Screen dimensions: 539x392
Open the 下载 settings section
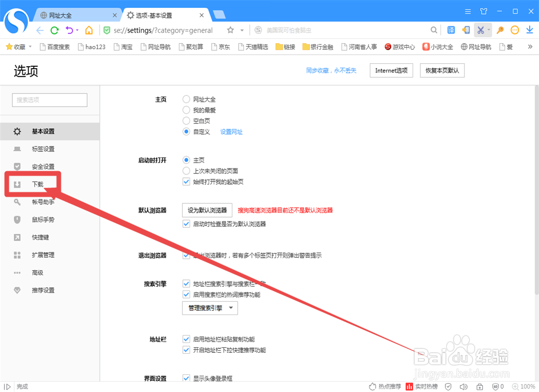tap(38, 184)
